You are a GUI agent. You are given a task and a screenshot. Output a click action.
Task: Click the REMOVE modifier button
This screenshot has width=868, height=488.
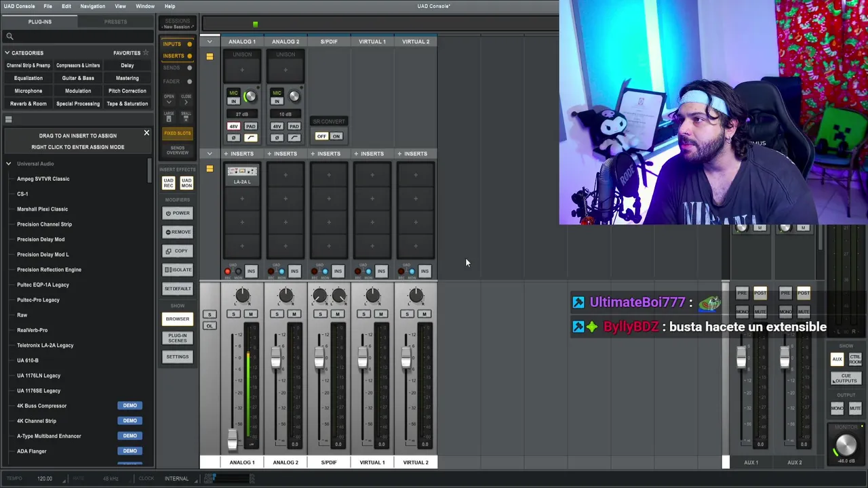(178, 232)
